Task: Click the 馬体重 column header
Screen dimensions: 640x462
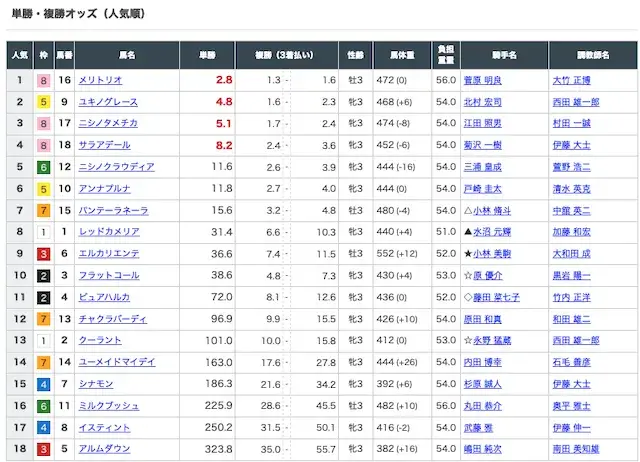Action: pos(402,55)
